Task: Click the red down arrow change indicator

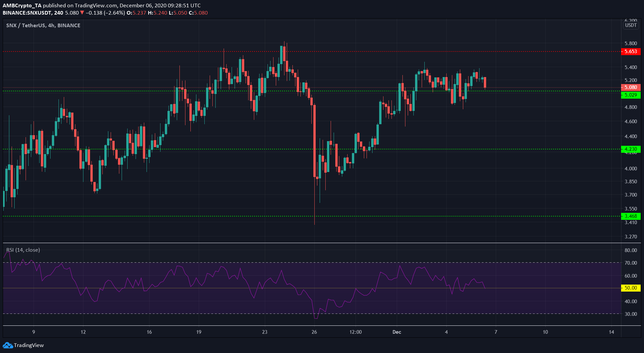Action: (x=82, y=13)
